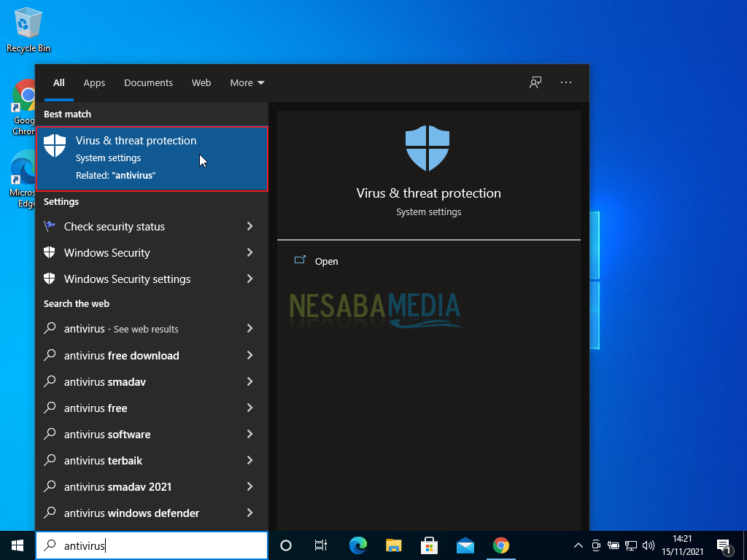This screenshot has height=560, width=747.
Task: Switch to the Documents tab
Action: [x=148, y=83]
